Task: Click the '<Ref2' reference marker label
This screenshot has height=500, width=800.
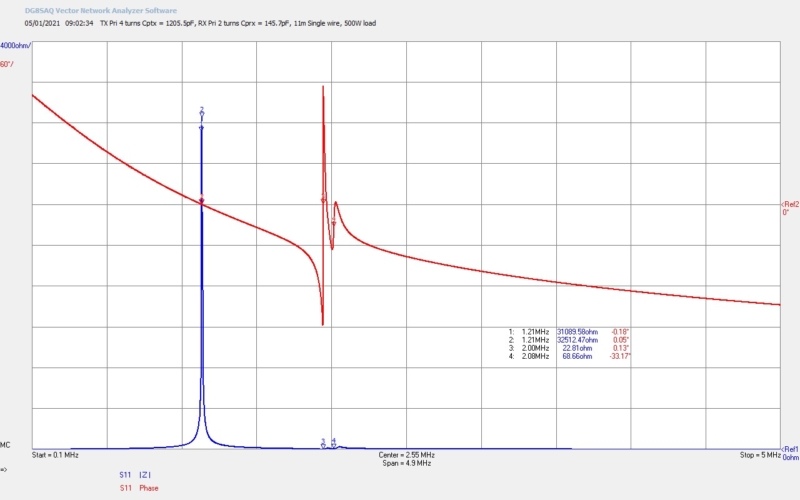Action: click(x=790, y=205)
